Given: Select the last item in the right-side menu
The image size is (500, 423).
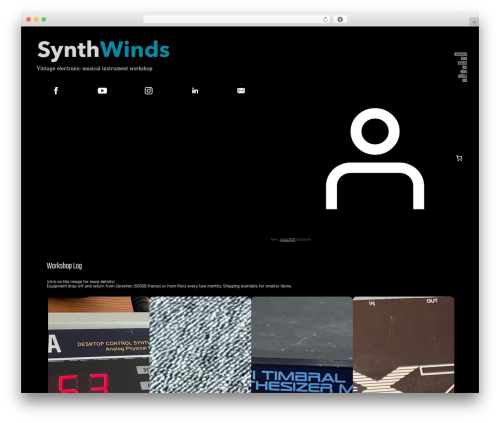Looking at the screenshot, I should (x=464, y=80).
